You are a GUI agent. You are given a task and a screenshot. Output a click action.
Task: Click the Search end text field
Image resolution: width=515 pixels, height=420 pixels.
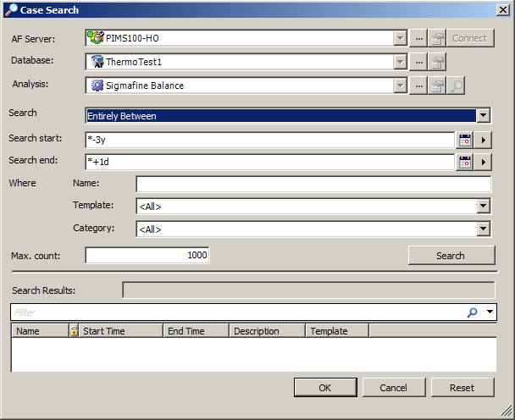(x=270, y=162)
